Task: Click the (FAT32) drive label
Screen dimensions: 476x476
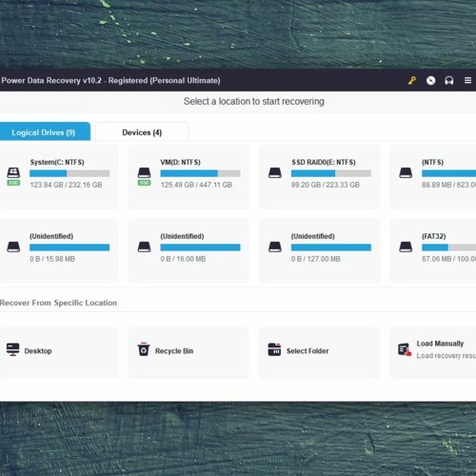Action: click(x=434, y=236)
